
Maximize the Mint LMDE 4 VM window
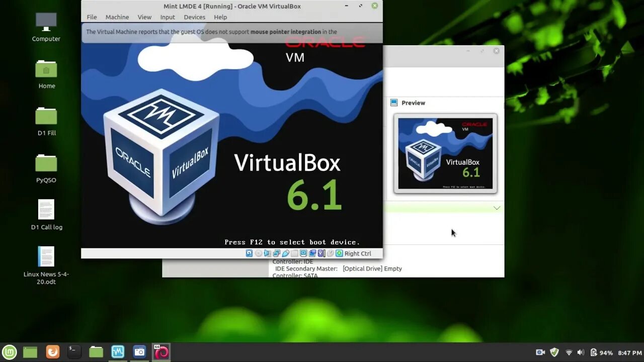point(361,6)
